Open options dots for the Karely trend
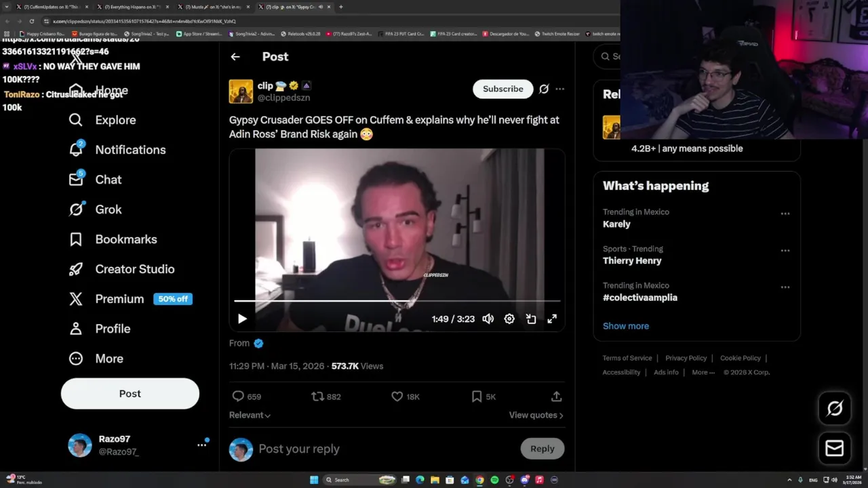 (785, 213)
